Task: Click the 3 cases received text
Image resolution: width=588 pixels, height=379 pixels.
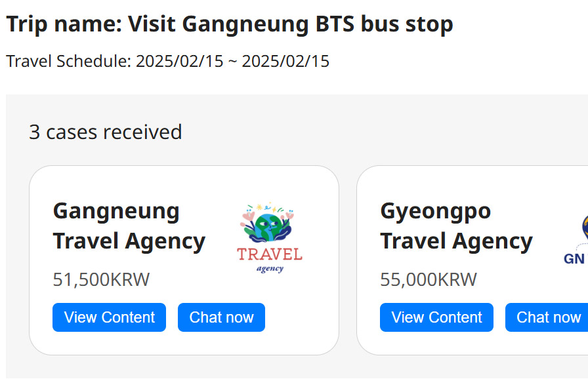Action: point(106,132)
